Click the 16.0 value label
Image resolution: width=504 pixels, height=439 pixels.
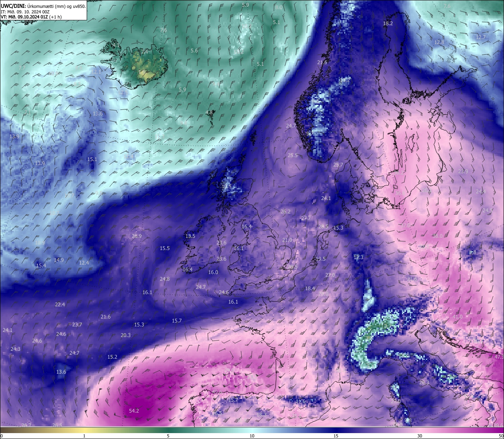[213, 272]
